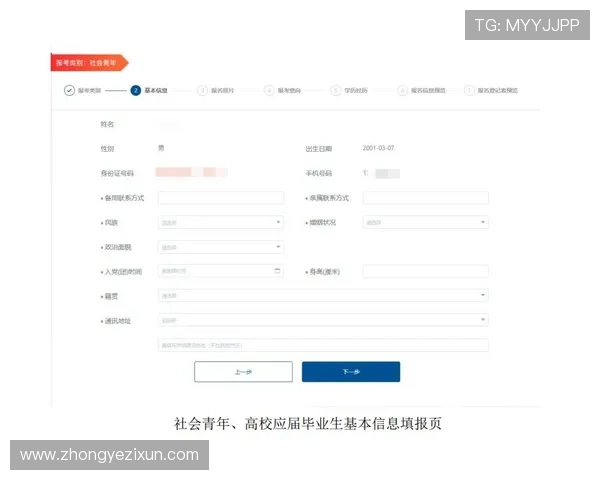The image size is (600, 480).
Task: Click the 备用联系方式 input field
Action: [x=220, y=198]
